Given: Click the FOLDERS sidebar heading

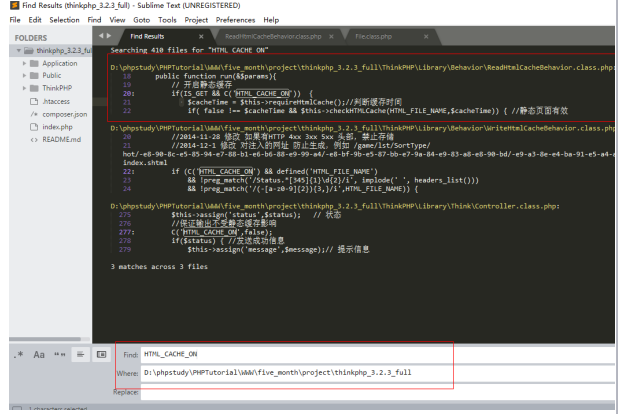Looking at the screenshot, I should pyautogui.click(x=31, y=38).
